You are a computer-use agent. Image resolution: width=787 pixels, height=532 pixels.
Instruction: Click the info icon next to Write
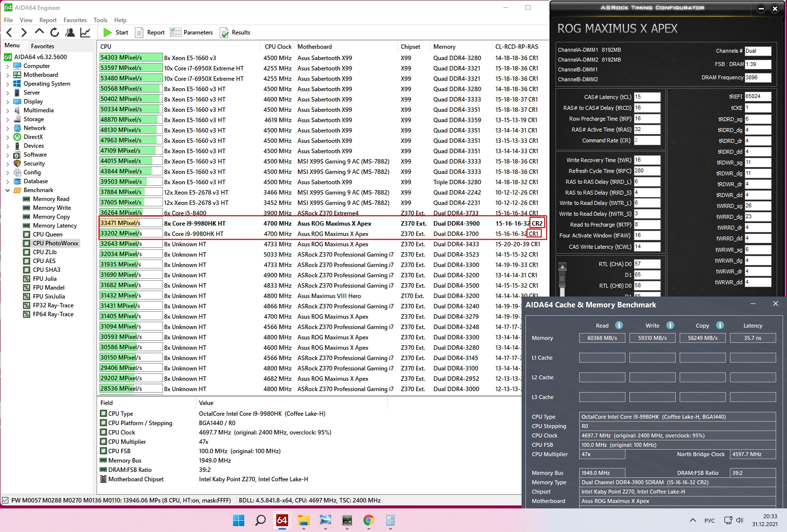tap(670, 325)
